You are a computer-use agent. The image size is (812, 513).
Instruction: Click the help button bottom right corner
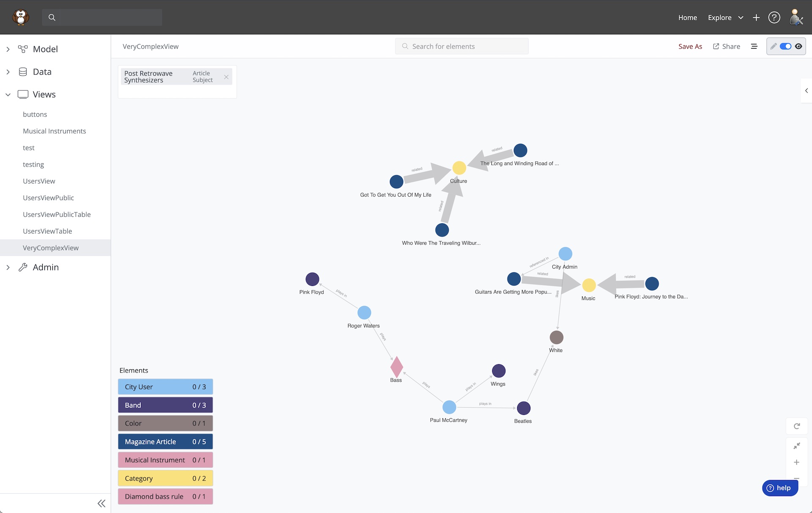[x=779, y=488]
